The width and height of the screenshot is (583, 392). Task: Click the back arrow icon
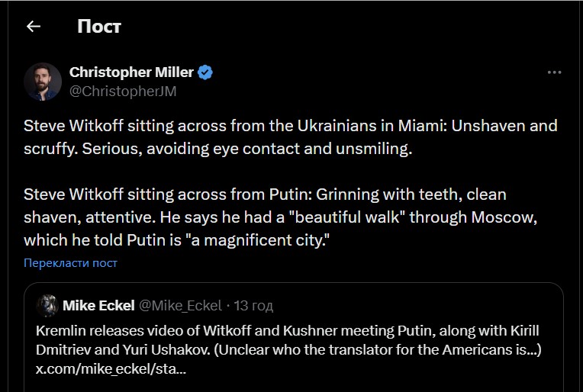point(33,27)
